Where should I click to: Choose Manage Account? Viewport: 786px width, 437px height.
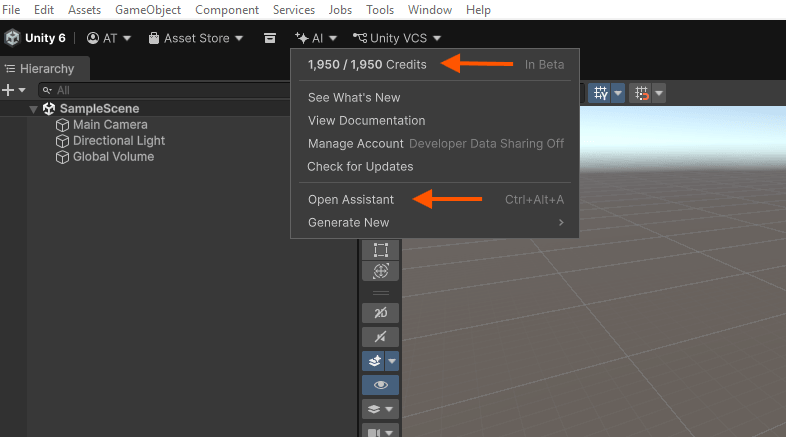435,144
